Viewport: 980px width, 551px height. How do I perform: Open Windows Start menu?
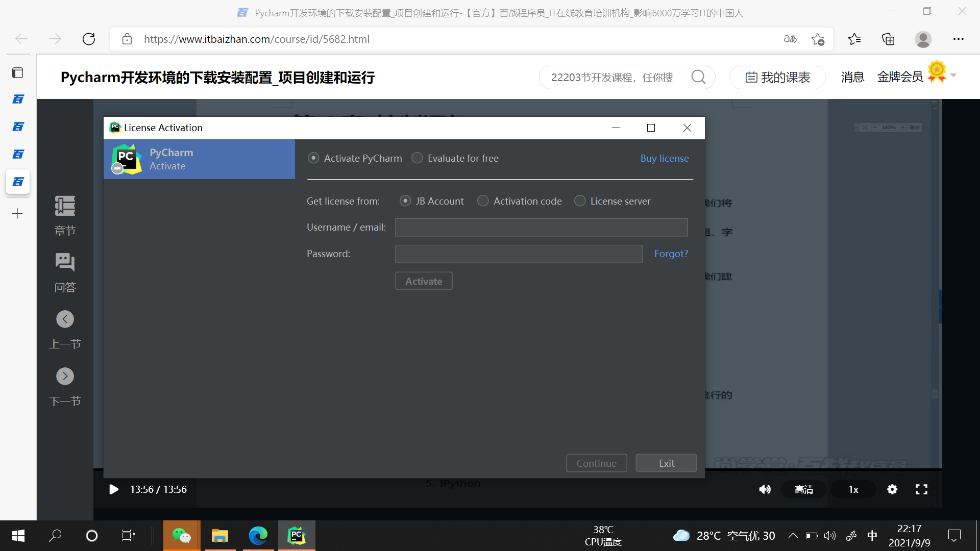pyautogui.click(x=18, y=536)
